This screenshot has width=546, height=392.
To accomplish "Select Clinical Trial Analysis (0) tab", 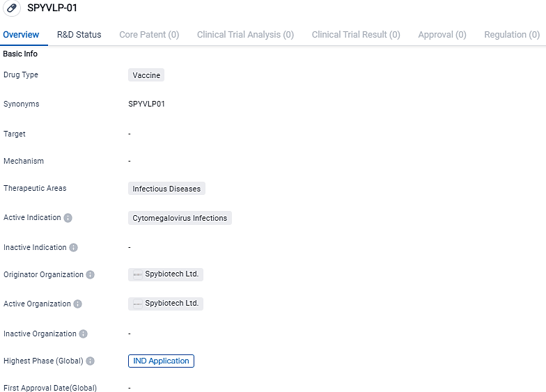I will coord(245,35).
